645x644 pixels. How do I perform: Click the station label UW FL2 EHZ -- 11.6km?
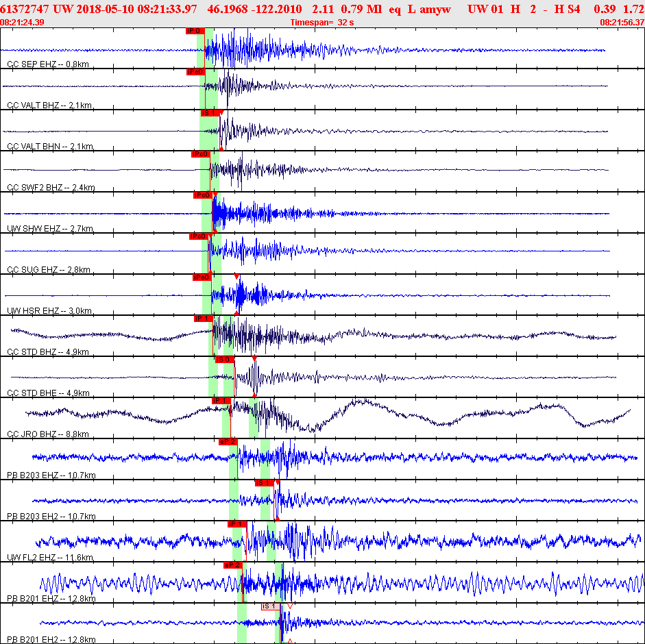(50, 558)
